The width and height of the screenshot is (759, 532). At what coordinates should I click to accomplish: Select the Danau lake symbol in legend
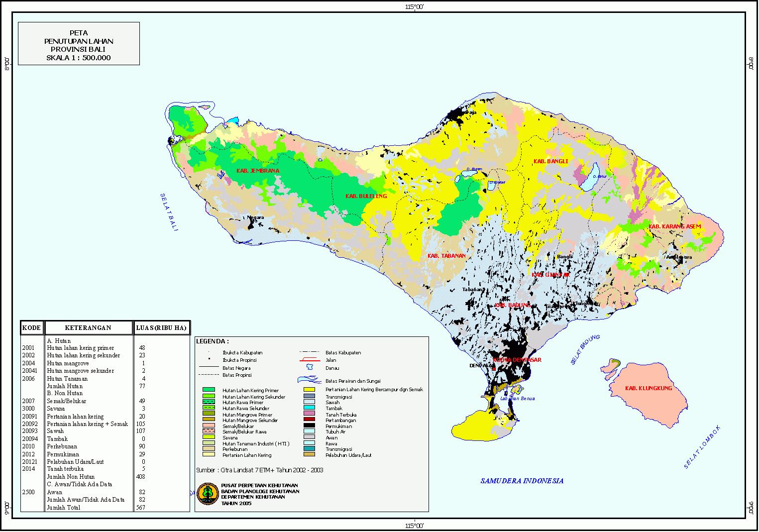[x=310, y=367]
